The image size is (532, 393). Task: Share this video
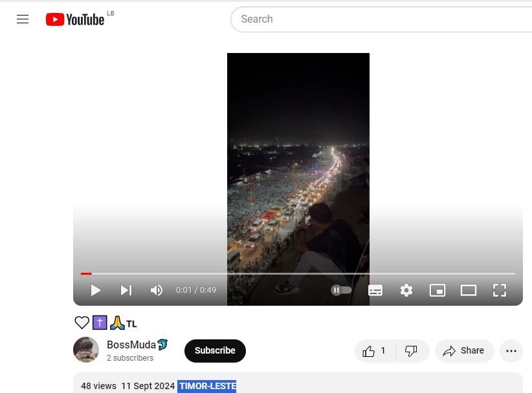pos(464,350)
